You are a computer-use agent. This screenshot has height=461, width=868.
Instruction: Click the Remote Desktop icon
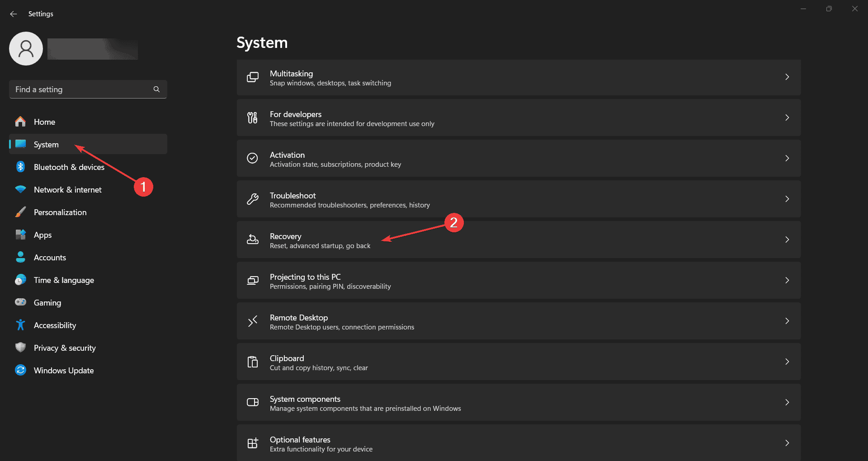(253, 321)
